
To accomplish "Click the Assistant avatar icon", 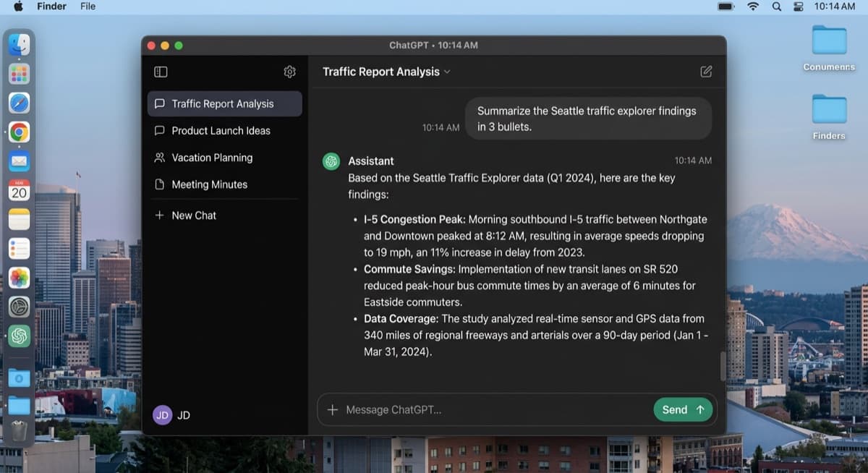I will 331,161.
